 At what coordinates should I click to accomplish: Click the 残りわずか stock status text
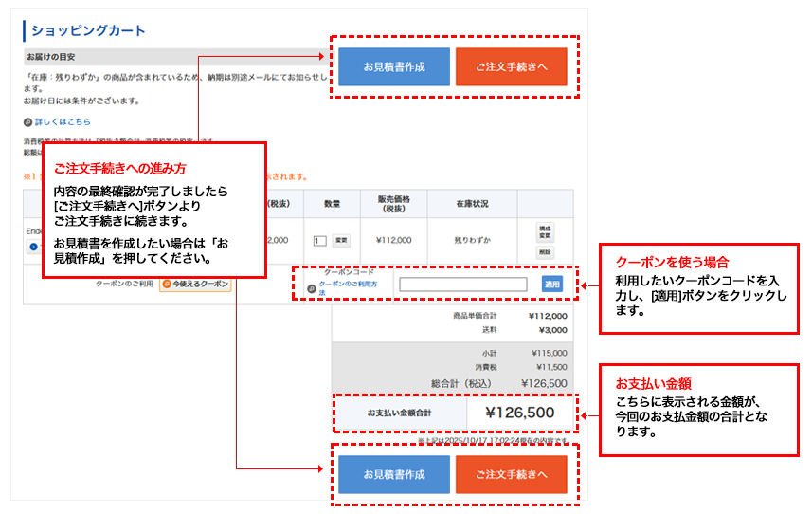(x=473, y=241)
